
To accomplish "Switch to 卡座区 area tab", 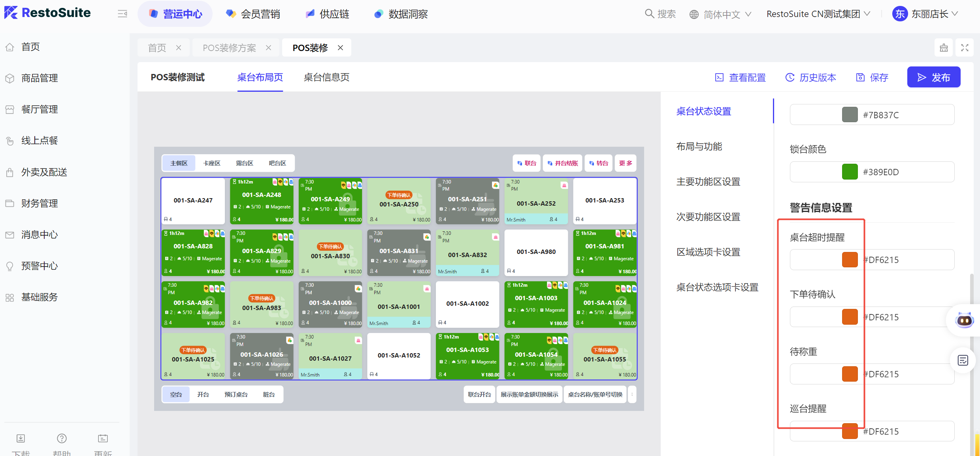I will tap(212, 163).
